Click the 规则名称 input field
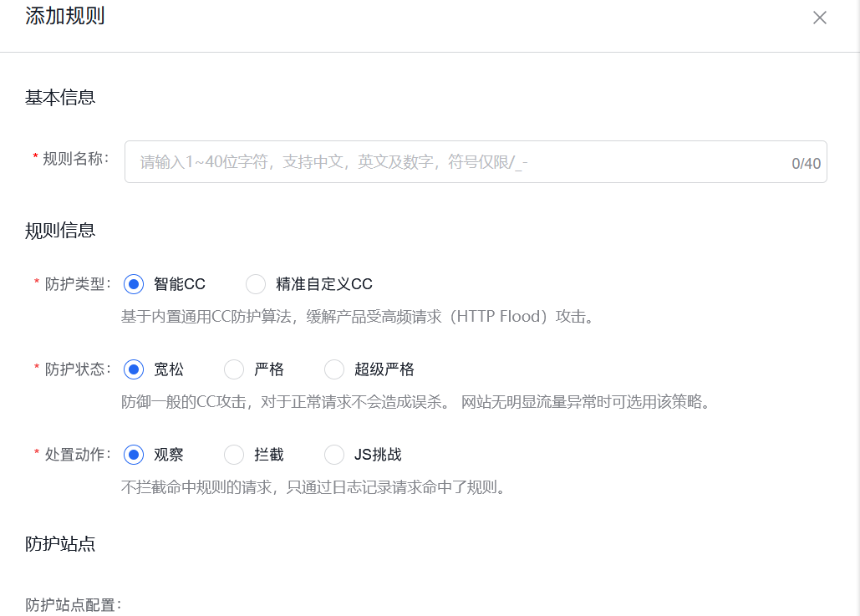The height and width of the screenshot is (616, 860). click(x=418, y=161)
